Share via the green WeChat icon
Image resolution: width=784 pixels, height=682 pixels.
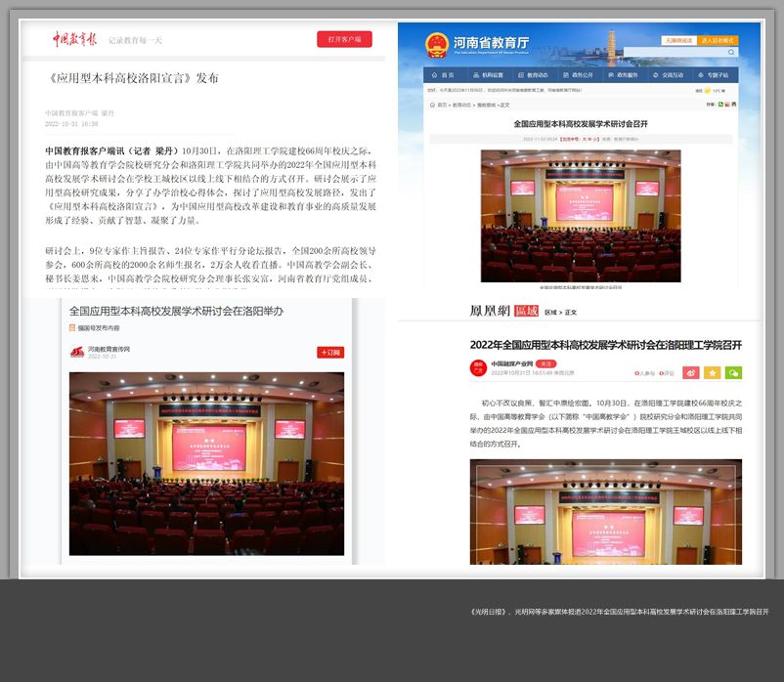(x=733, y=372)
